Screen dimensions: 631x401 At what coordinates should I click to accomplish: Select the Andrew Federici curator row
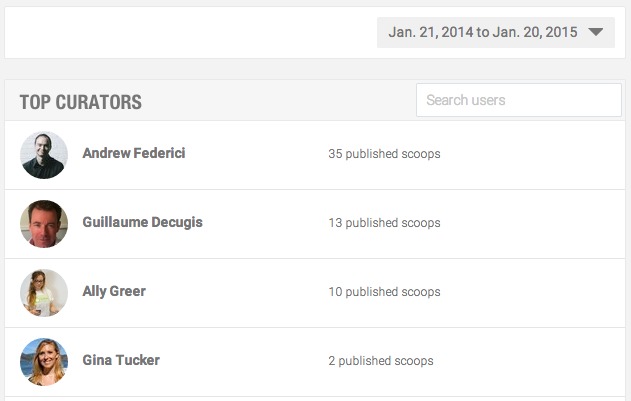coord(315,155)
